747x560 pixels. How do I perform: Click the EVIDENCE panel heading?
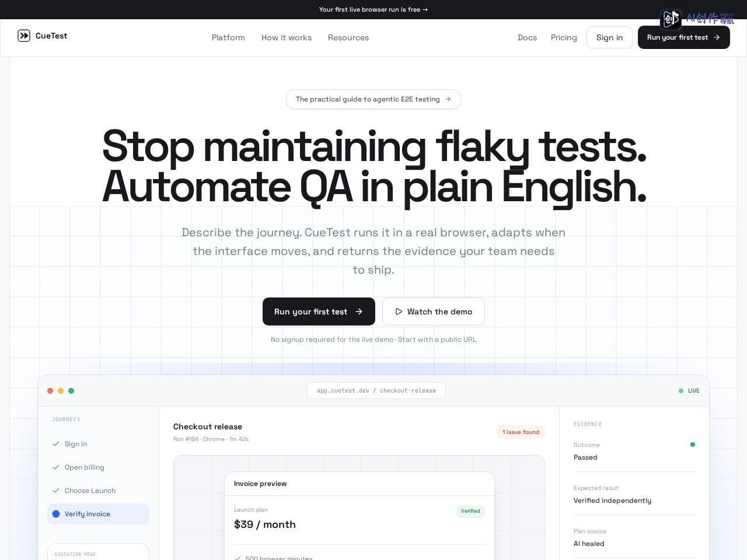click(588, 424)
